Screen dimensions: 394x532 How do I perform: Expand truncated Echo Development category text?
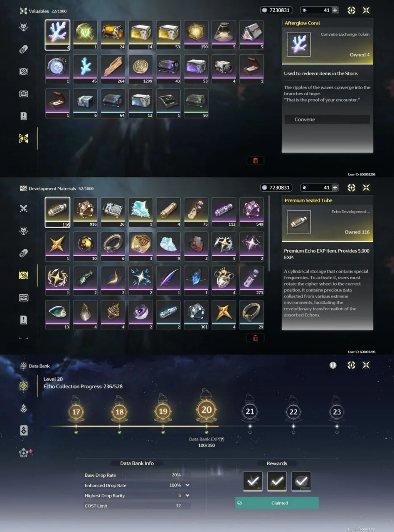350,212
